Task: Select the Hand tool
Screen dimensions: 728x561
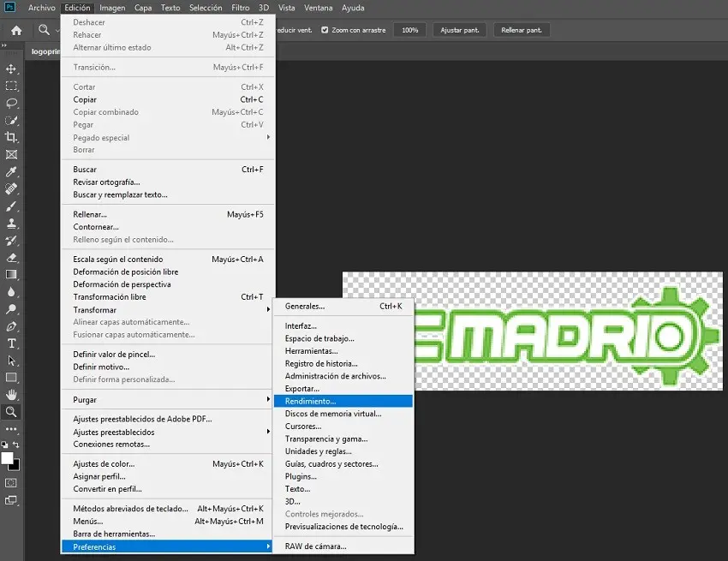Action: click(11, 395)
